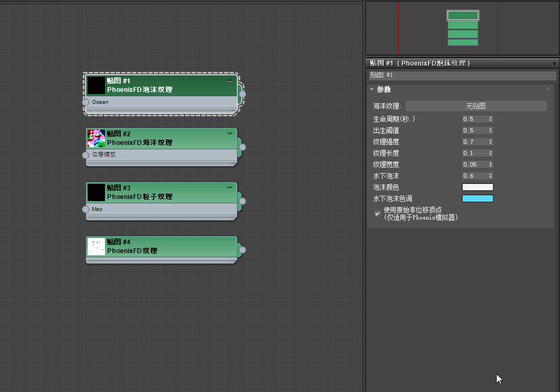Click the Map input socket
Image resolution: width=560 pixels, height=392 pixels.
pos(85,209)
